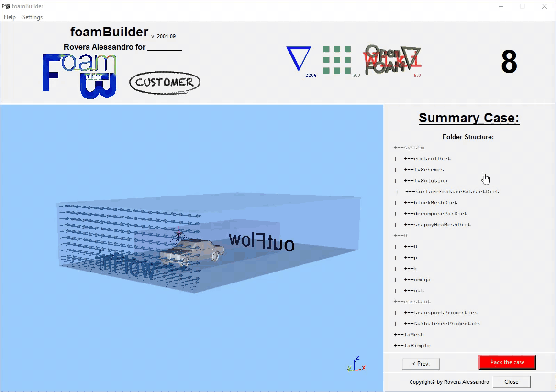Click the foamBuilder heading title

tap(109, 32)
